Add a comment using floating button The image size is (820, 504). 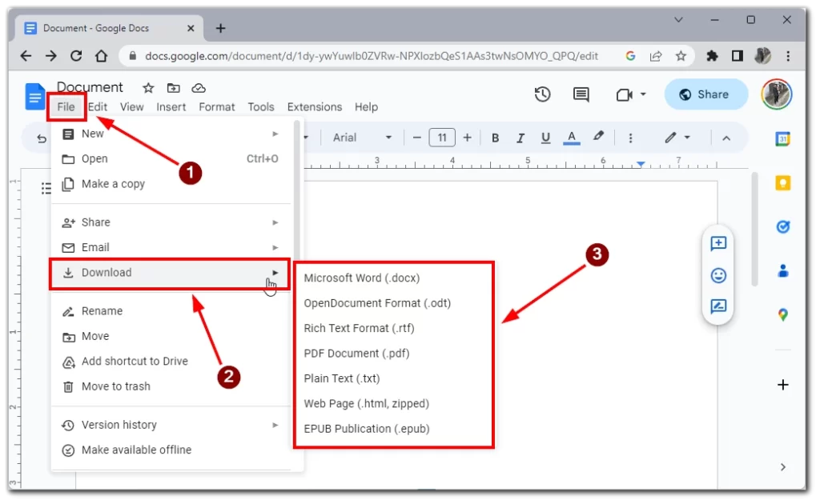click(718, 243)
